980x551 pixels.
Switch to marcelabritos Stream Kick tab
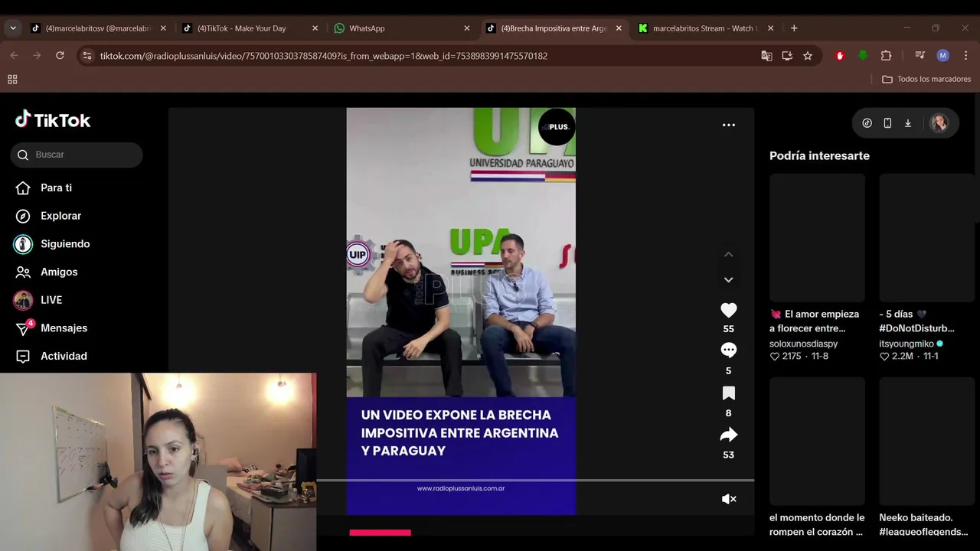[x=705, y=28]
